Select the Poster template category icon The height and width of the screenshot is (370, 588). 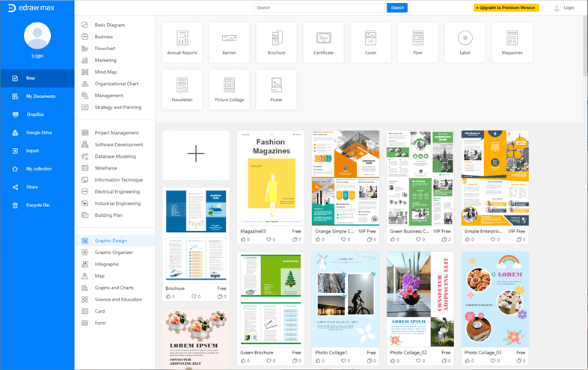coord(276,85)
